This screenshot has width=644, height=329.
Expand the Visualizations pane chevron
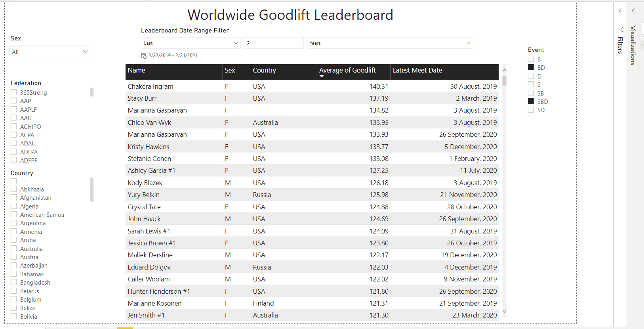pos(633,11)
